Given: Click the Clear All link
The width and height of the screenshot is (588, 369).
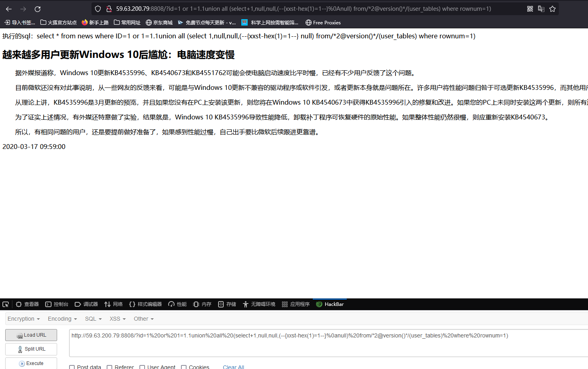Looking at the screenshot, I should pos(233,367).
